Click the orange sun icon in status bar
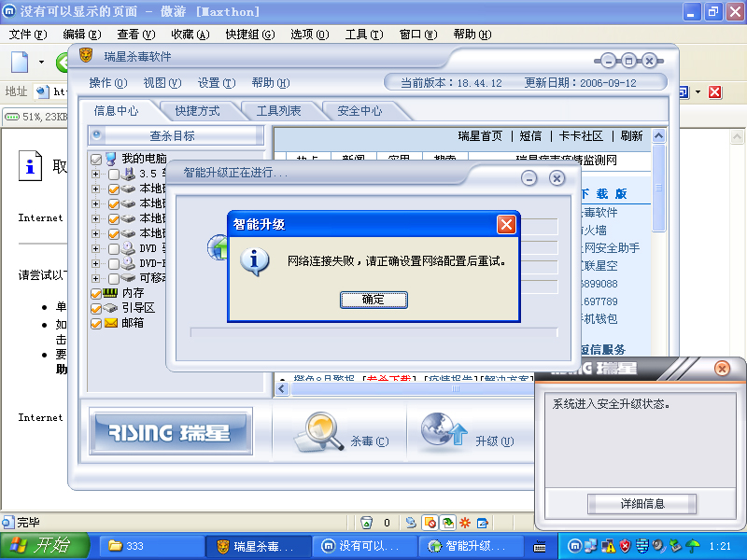The height and width of the screenshot is (560, 747). click(x=465, y=523)
